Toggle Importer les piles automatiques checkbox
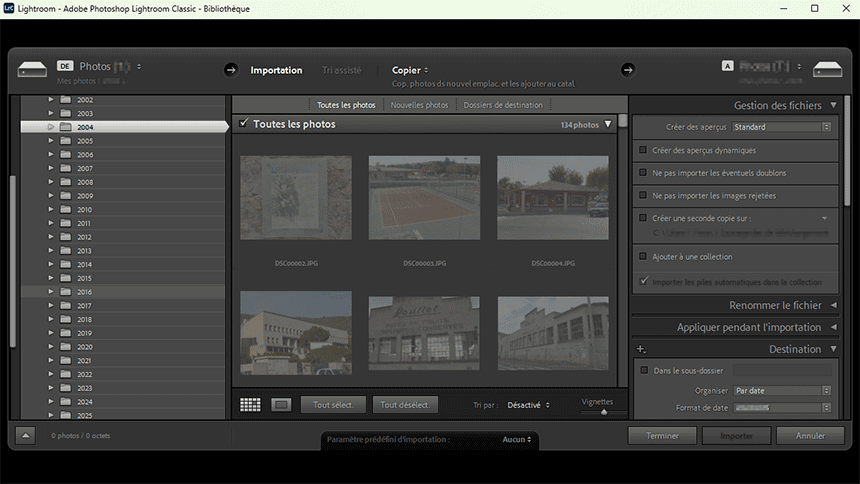This screenshot has width=860, height=484. tap(643, 281)
